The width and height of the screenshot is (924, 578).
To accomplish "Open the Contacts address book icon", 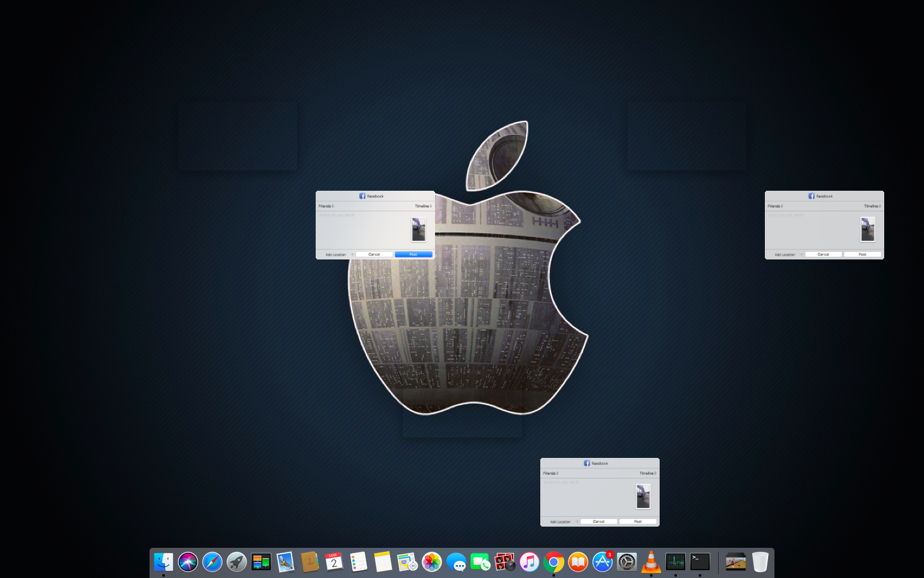I will (310, 562).
